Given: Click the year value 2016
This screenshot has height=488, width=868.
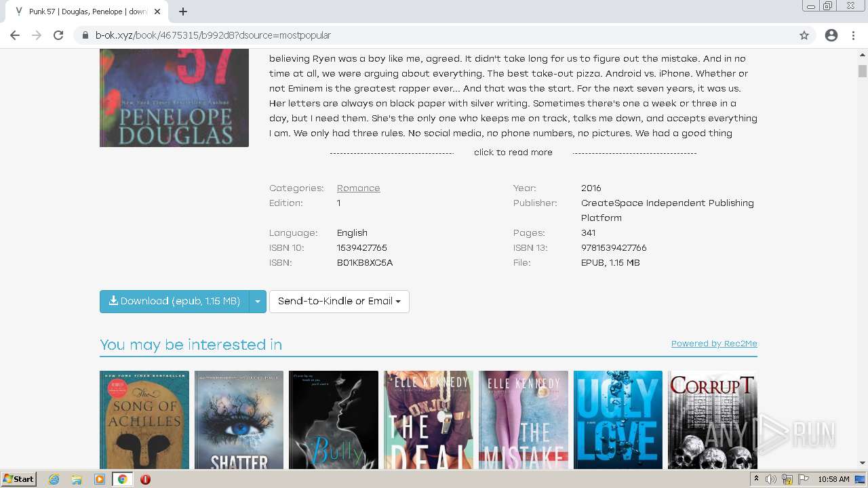Looking at the screenshot, I should (x=591, y=188).
